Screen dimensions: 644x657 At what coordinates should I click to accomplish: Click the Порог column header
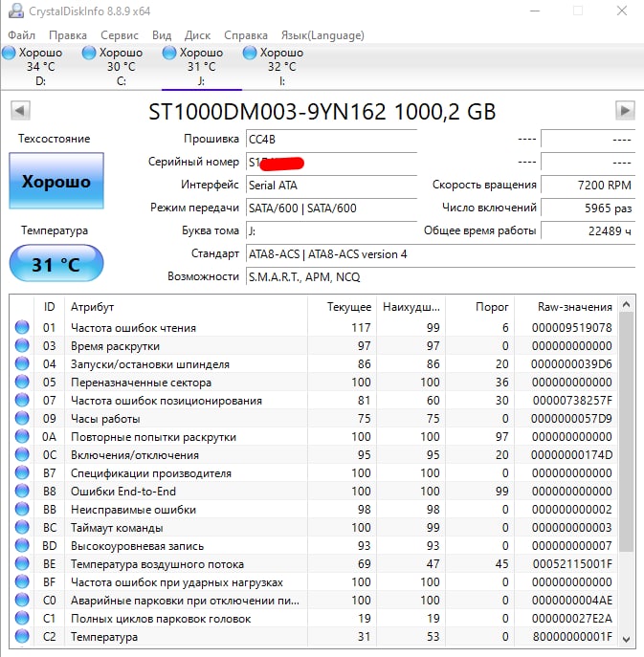(x=479, y=307)
